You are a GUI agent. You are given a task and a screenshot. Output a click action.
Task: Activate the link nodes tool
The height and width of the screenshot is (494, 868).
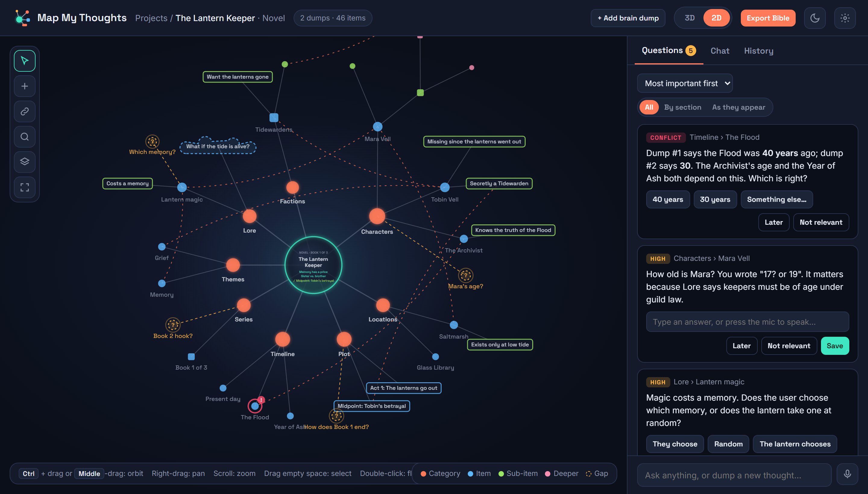click(x=24, y=111)
